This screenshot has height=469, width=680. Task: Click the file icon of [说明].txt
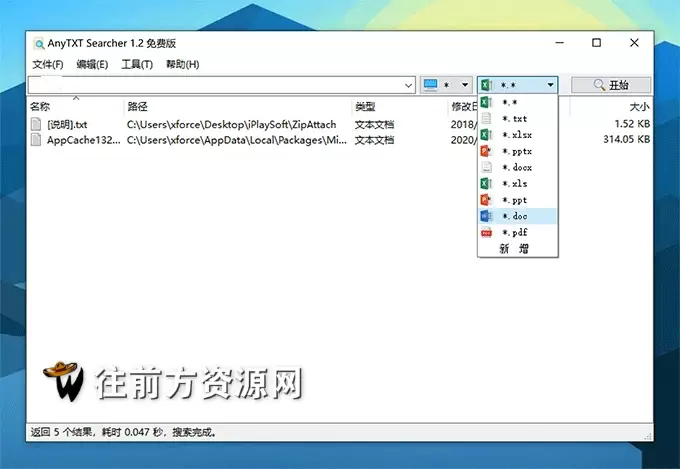tap(36, 125)
